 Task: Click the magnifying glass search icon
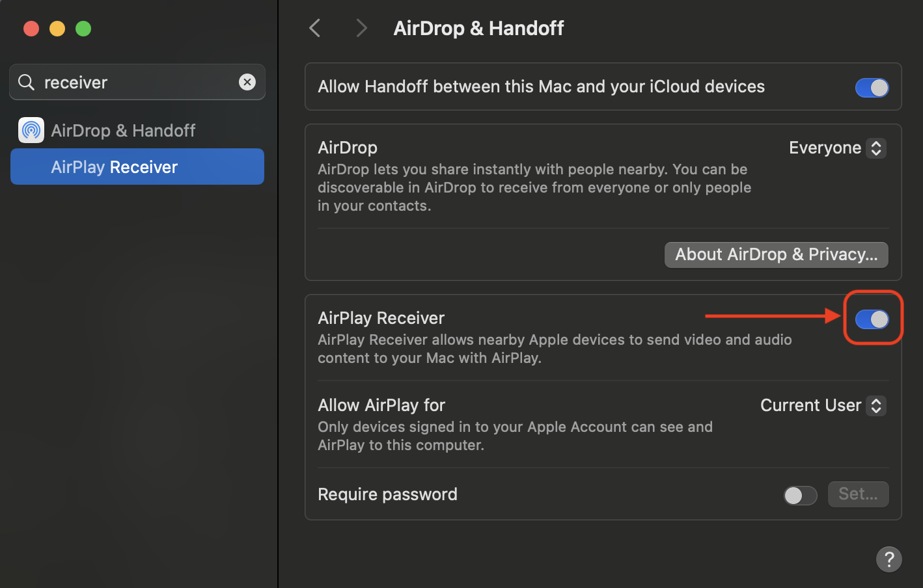click(x=26, y=82)
